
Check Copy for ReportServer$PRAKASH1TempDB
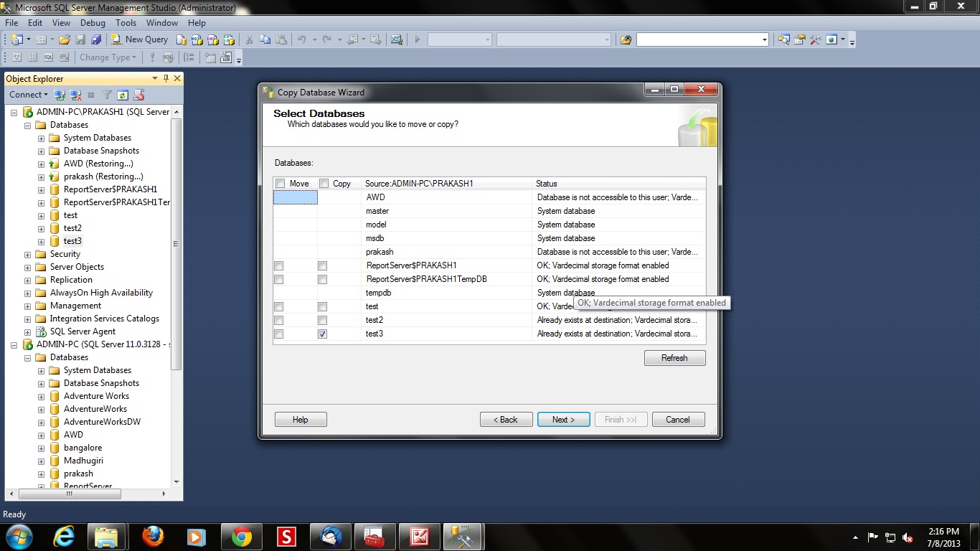point(322,280)
